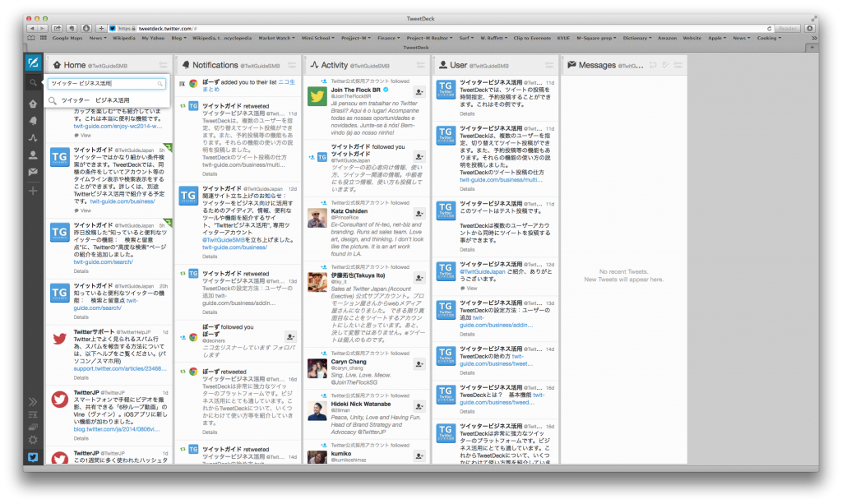Toggle follow for Katz Oshiden

(x=419, y=216)
